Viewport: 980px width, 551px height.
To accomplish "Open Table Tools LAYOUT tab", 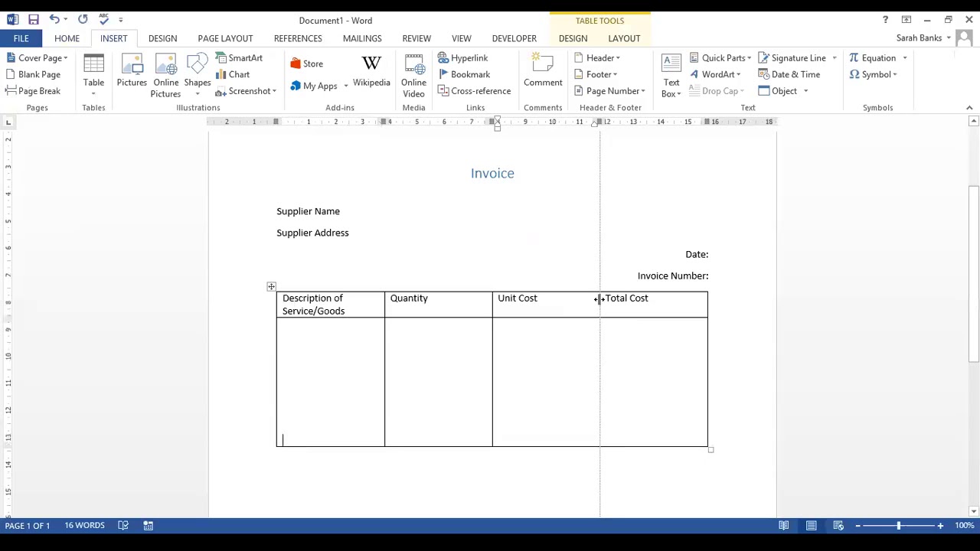I will [624, 38].
